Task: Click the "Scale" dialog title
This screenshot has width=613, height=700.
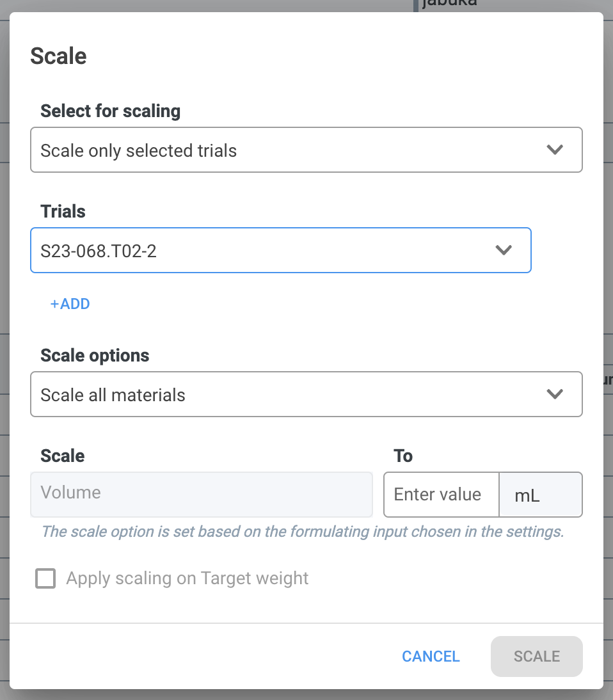Action: click(59, 56)
